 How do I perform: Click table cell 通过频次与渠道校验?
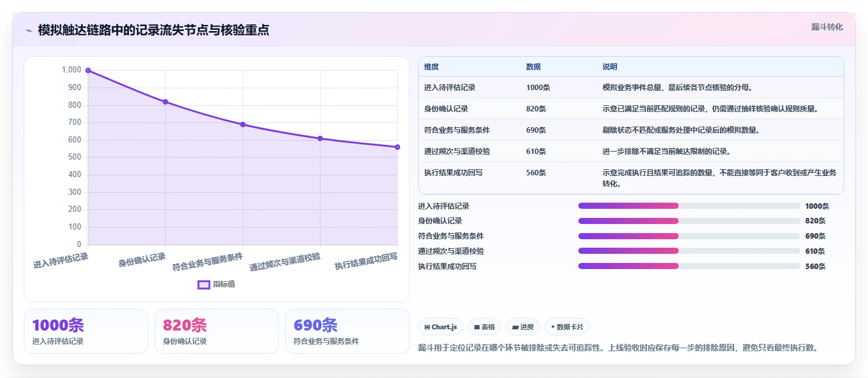tap(457, 151)
